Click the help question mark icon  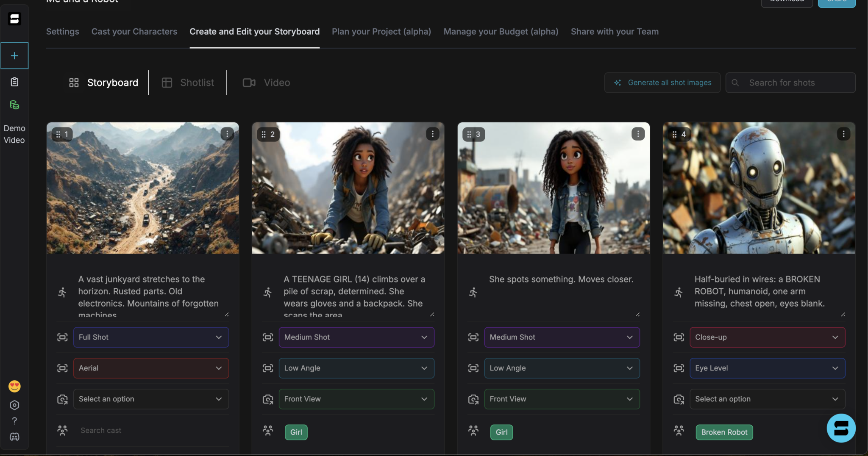pos(14,420)
